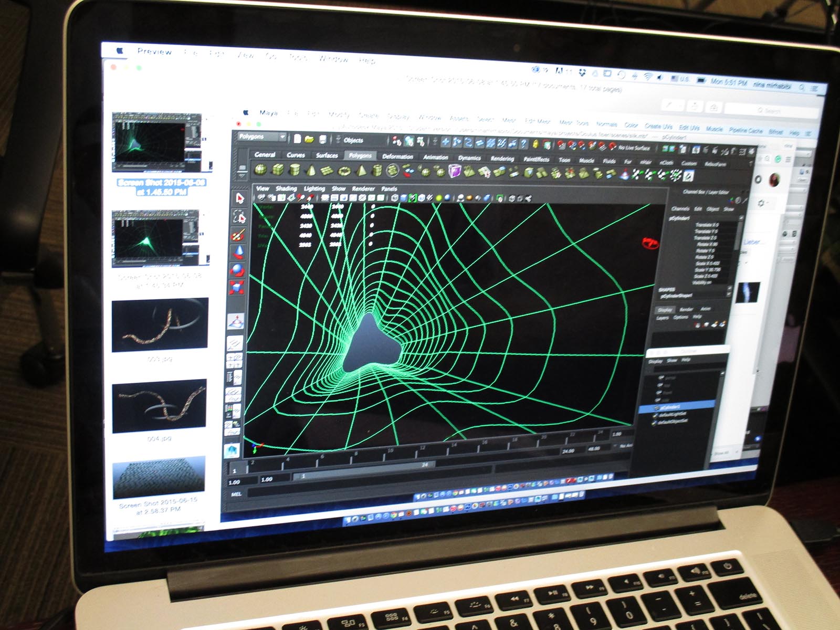Select first screenshot thumbnail in Preview sidebar
Screen dimensions: 840x630
[157, 142]
